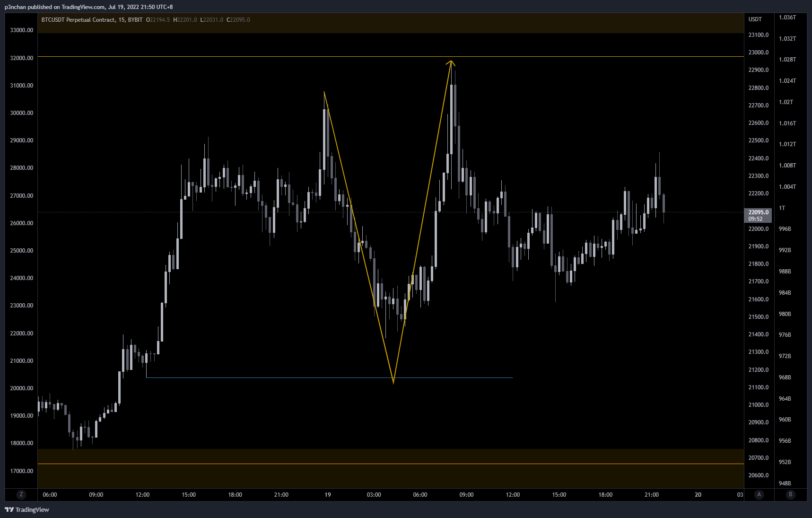Click the 22500.0 price scale label
This screenshot has height=518, width=812.
759,140
